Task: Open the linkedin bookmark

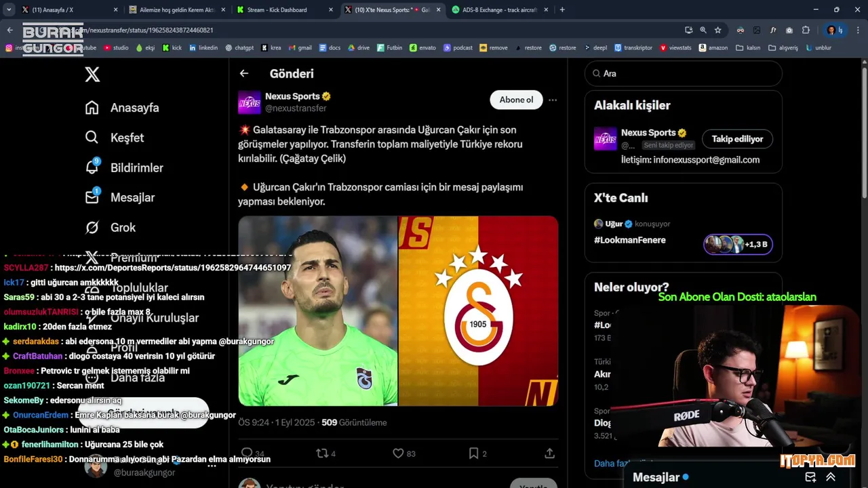Action: [x=203, y=48]
